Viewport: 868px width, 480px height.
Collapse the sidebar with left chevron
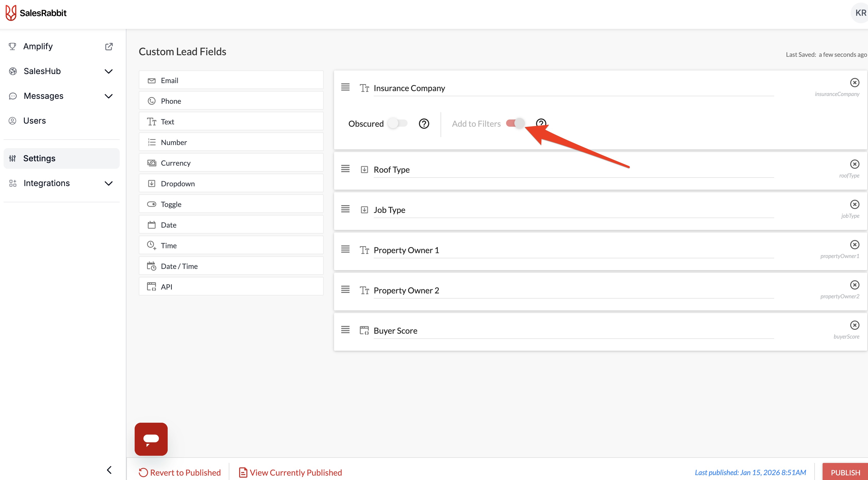pyautogui.click(x=109, y=470)
